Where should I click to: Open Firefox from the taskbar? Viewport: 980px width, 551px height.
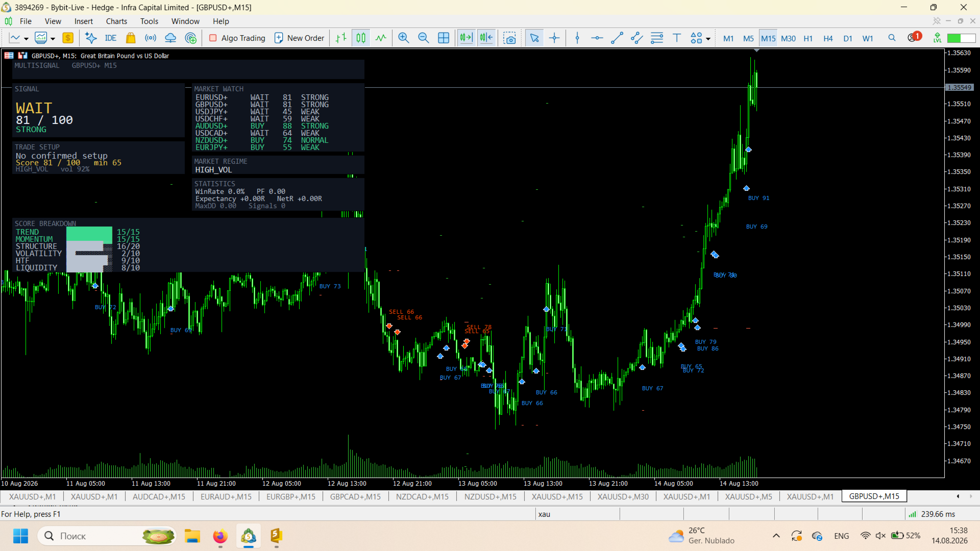[x=220, y=536]
